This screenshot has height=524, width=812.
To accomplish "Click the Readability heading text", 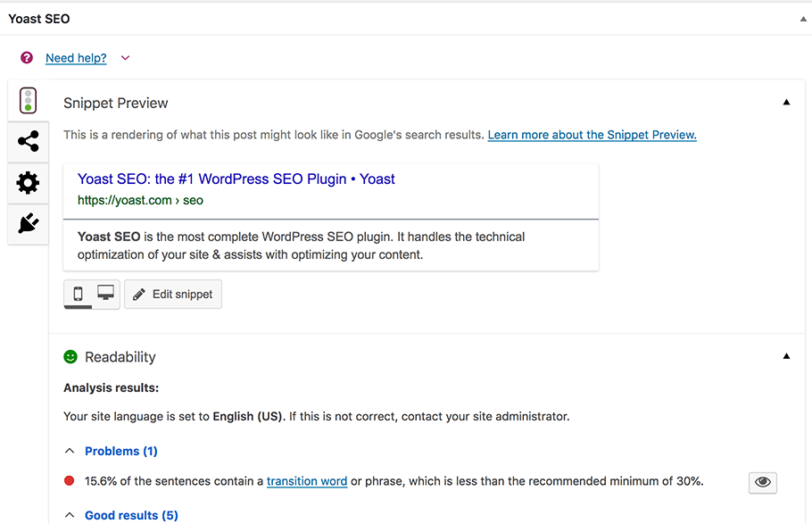I will click(x=120, y=357).
